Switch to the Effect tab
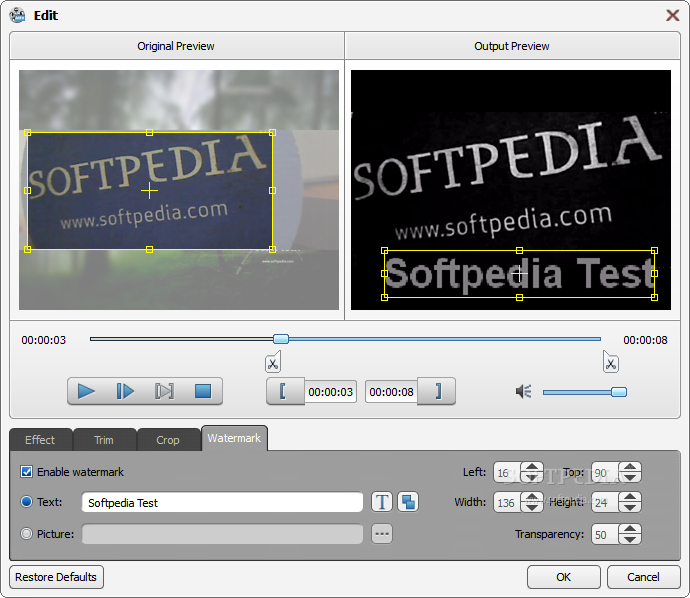Screen dimensions: 690x598 [x=40, y=440]
